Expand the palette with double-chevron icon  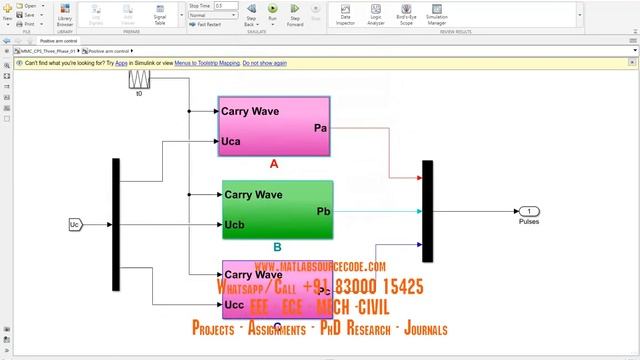click(7, 350)
